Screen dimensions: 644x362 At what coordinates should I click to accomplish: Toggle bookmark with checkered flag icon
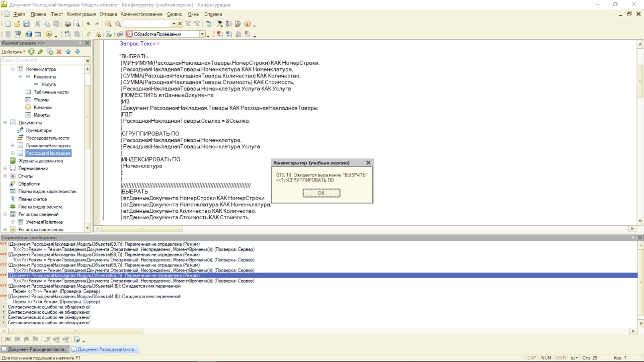click(x=8, y=340)
